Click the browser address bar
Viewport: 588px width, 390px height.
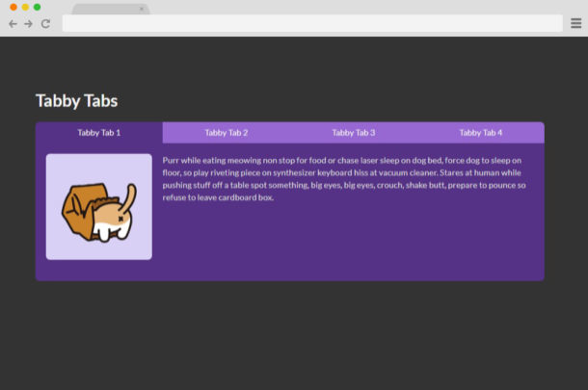point(312,23)
